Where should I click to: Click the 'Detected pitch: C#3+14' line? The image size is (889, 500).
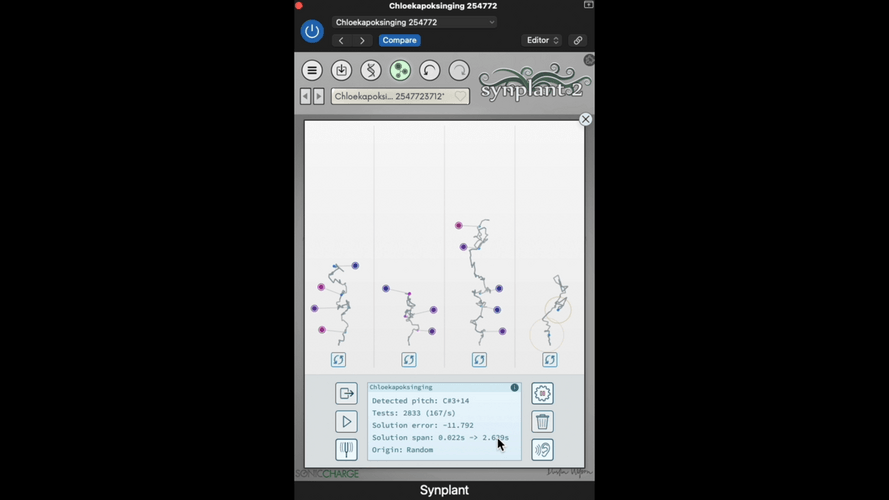(x=421, y=401)
